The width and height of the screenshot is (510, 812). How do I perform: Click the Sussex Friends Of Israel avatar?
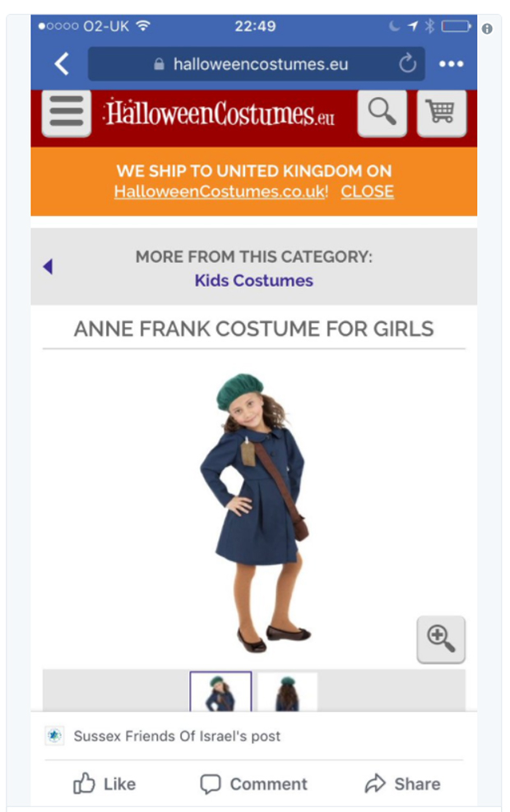(x=54, y=736)
